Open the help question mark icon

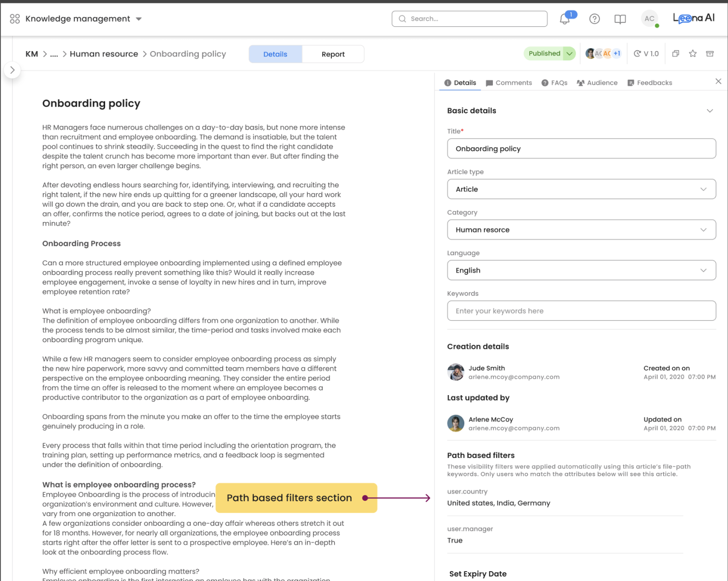point(594,19)
